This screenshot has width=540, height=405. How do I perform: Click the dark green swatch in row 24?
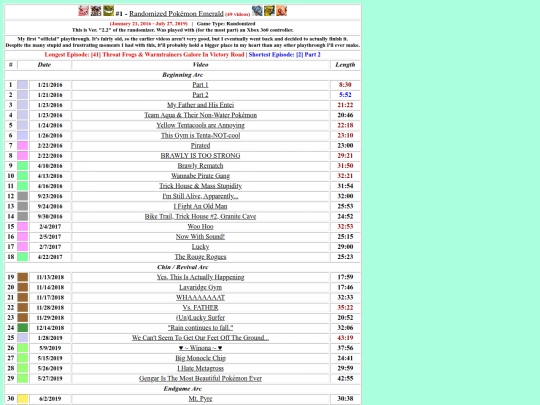click(x=23, y=328)
